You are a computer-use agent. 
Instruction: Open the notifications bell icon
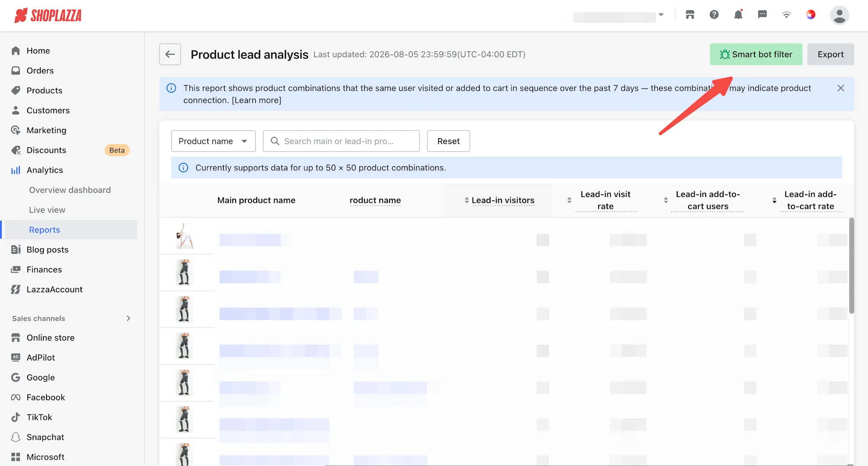pyautogui.click(x=738, y=15)
